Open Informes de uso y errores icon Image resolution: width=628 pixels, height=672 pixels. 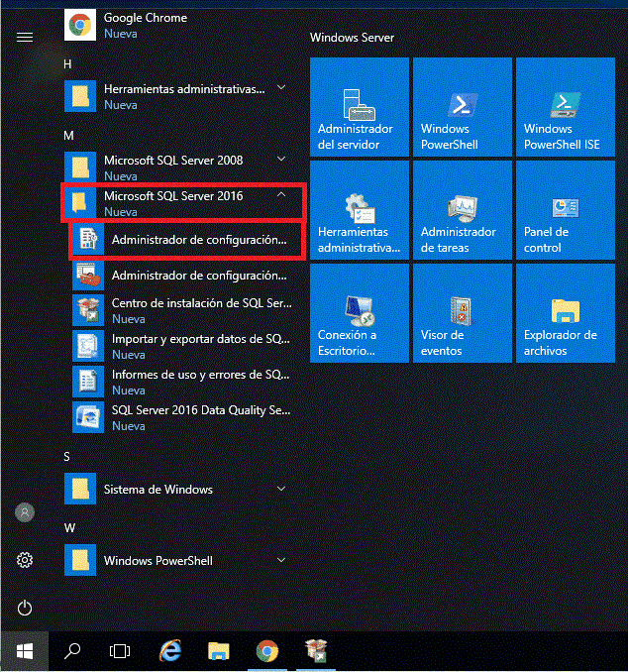click(x=88, y=382)
